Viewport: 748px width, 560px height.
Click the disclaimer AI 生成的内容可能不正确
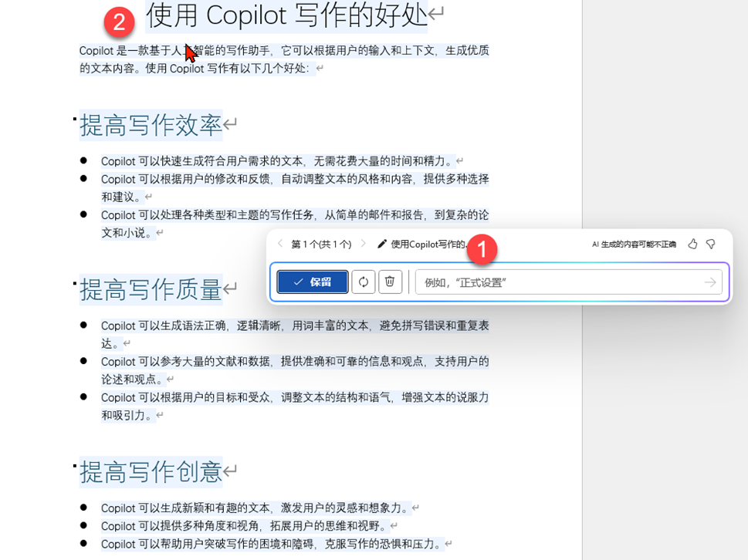pyautogui.click(x=634, y=245)
